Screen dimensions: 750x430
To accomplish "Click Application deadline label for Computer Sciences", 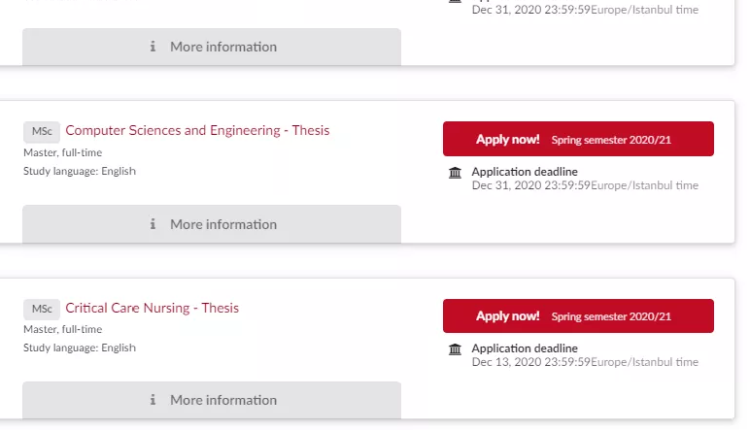I will point(524,172).
